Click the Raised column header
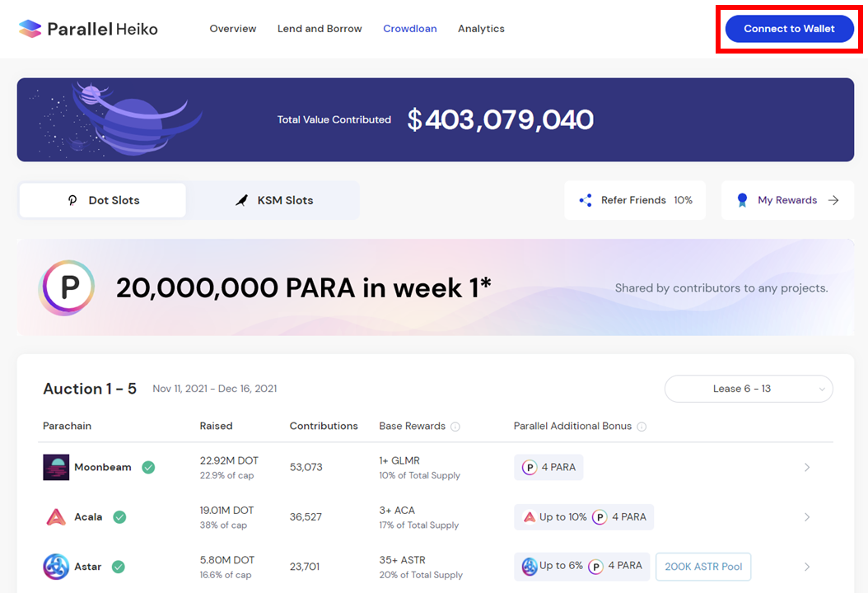The height and width of the screenshot is (593, 868). 216,426
